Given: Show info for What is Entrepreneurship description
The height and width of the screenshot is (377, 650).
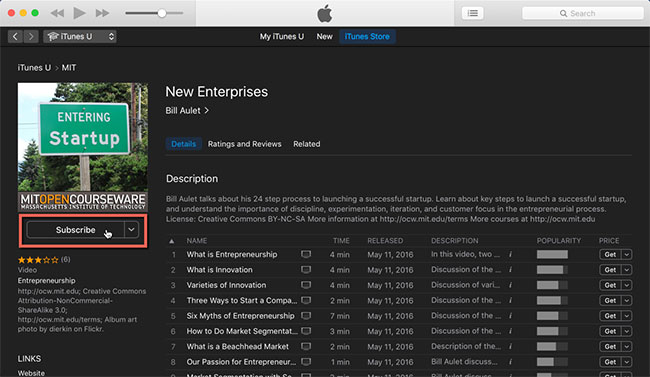Looking at the screenshot, I should tap(510, 255).
